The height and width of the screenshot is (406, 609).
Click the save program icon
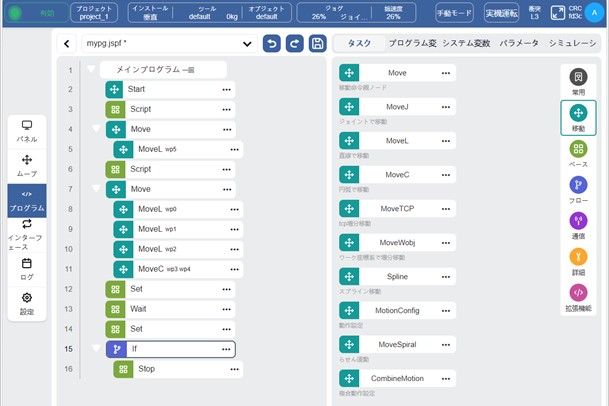click(x=318, y=44)
